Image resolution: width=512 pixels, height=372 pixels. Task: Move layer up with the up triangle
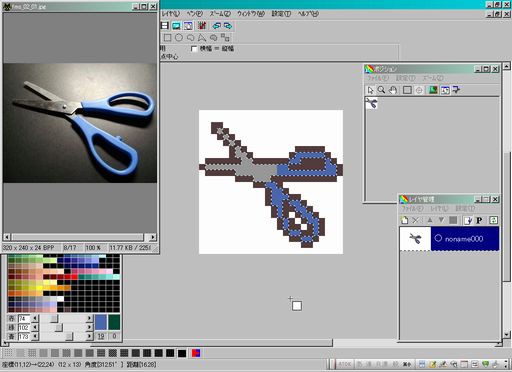click(430, 220)
